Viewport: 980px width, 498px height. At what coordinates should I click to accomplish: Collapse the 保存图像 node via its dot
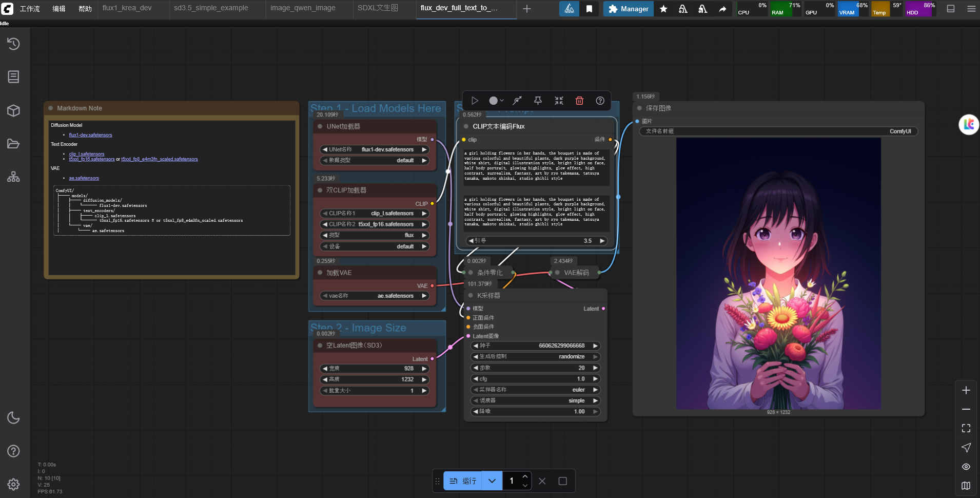coord(639,108)
